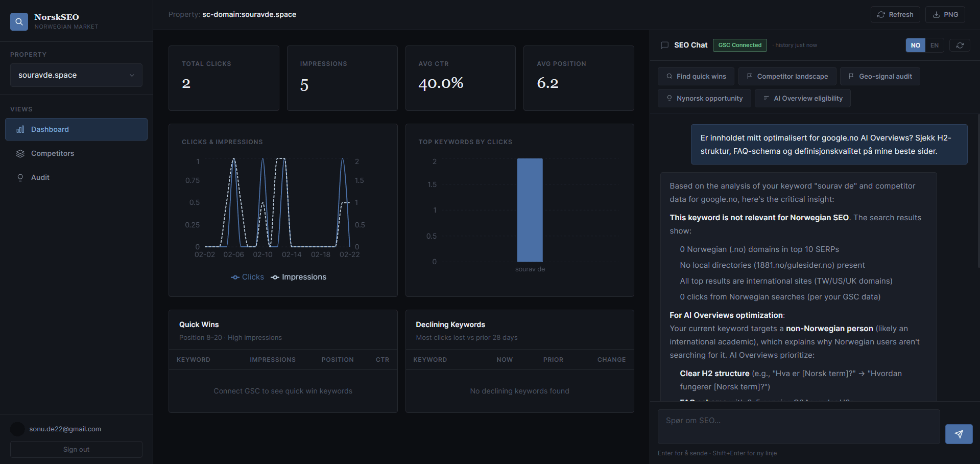The width and height of the screenshot is (980, 464).
Task: Click the Competitors layers icon
Action: point(20,153)
